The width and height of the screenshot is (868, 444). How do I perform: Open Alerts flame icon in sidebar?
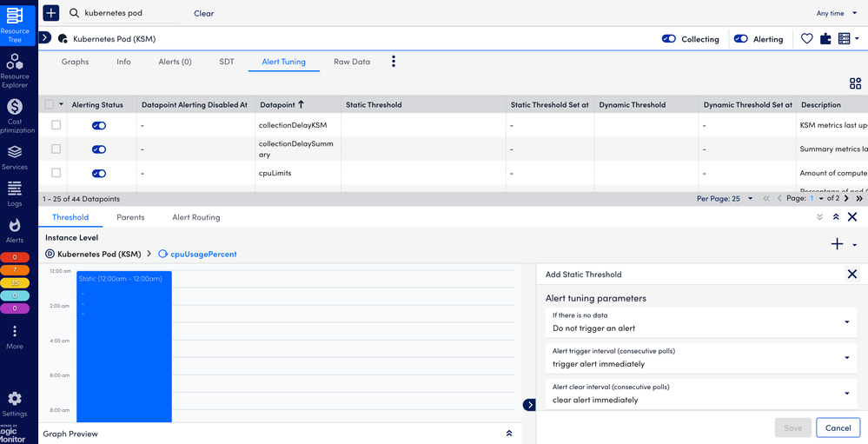tap(15, 230)
